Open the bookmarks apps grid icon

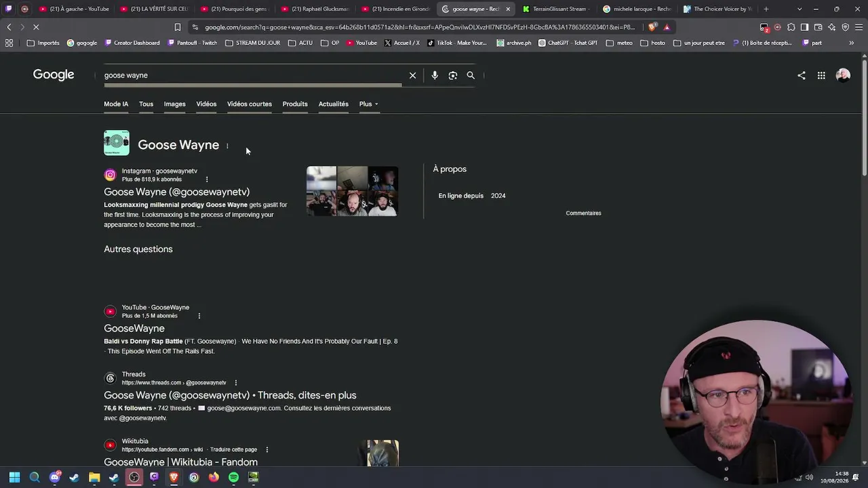click(x=9, y=43)
